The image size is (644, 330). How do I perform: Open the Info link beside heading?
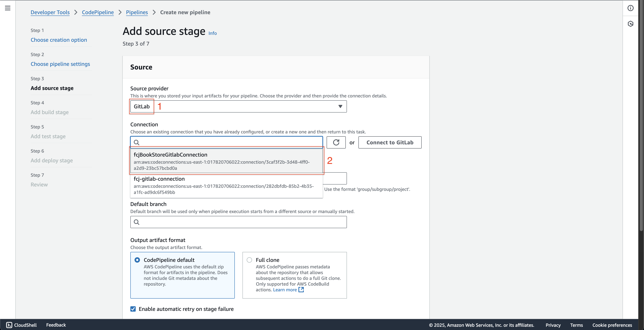(x=213, y=33)
